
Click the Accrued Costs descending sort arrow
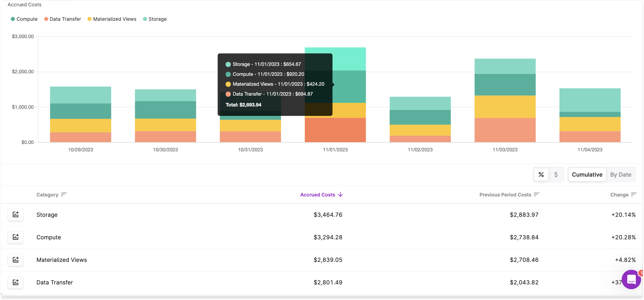tap(340, 194)
